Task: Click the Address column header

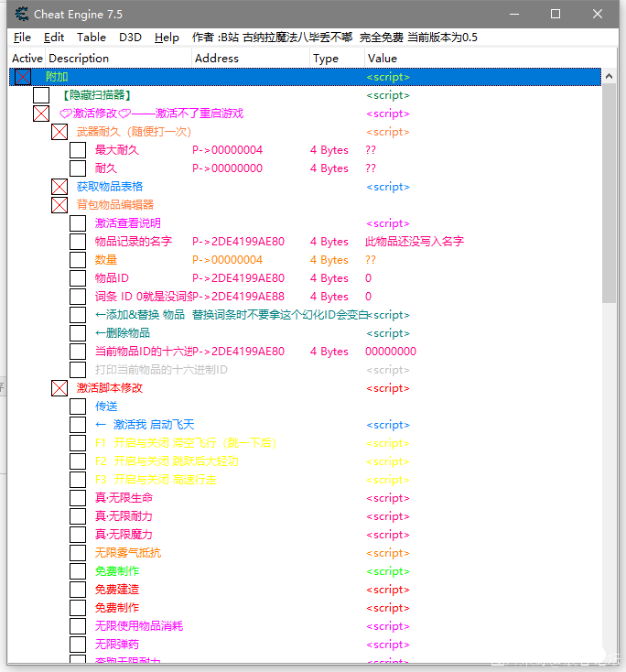Action: coord(217,59)
